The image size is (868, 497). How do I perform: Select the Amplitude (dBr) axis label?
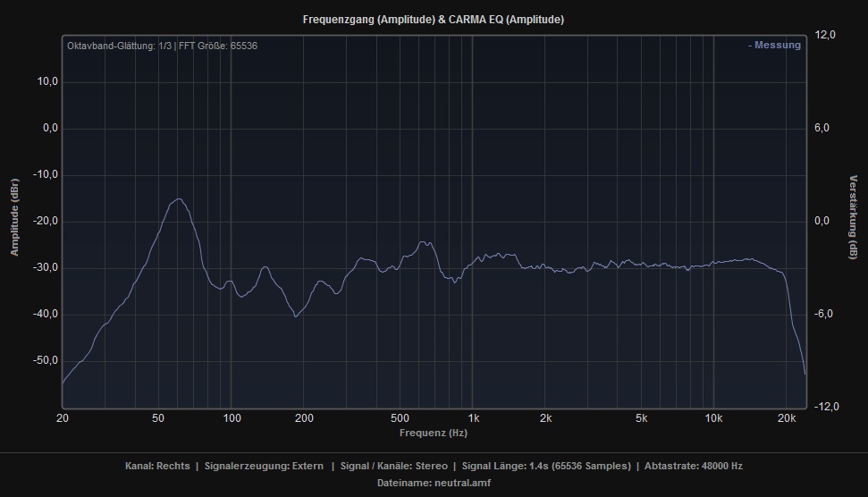pos(14,217)
